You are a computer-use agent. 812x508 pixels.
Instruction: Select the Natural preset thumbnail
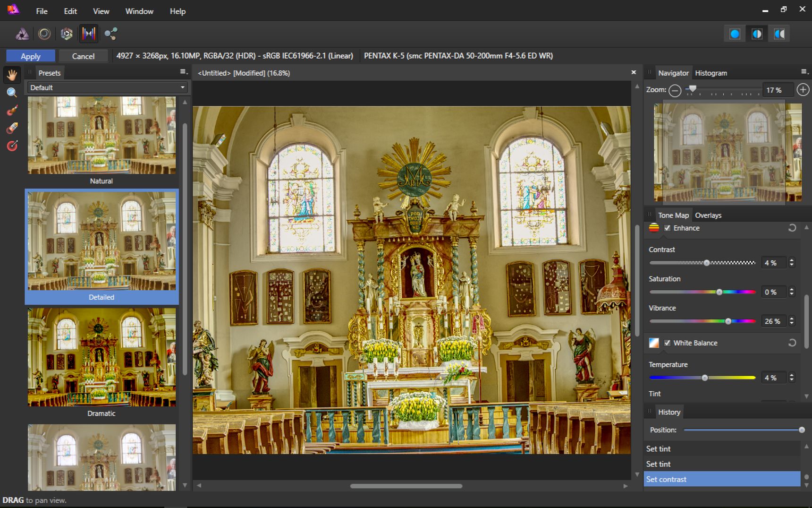pyautogui.click(x=101, y=135)
